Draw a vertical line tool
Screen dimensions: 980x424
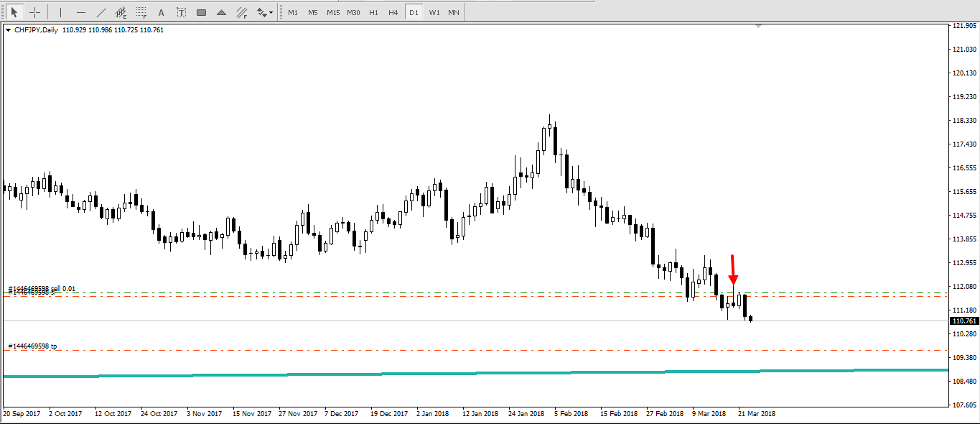coord(61,12)
